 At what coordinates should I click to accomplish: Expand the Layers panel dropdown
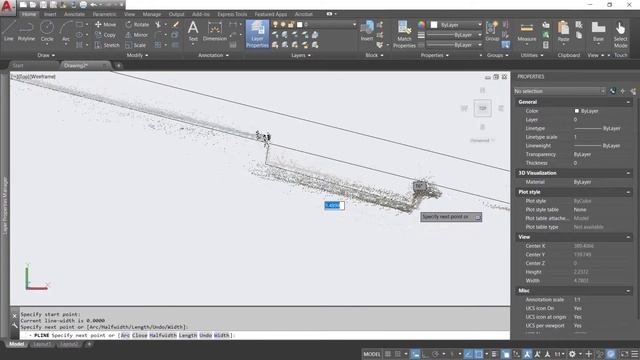(x=301, y=55)
